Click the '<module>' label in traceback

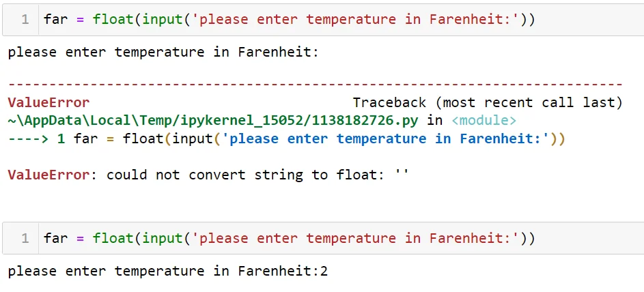[484, 121]
